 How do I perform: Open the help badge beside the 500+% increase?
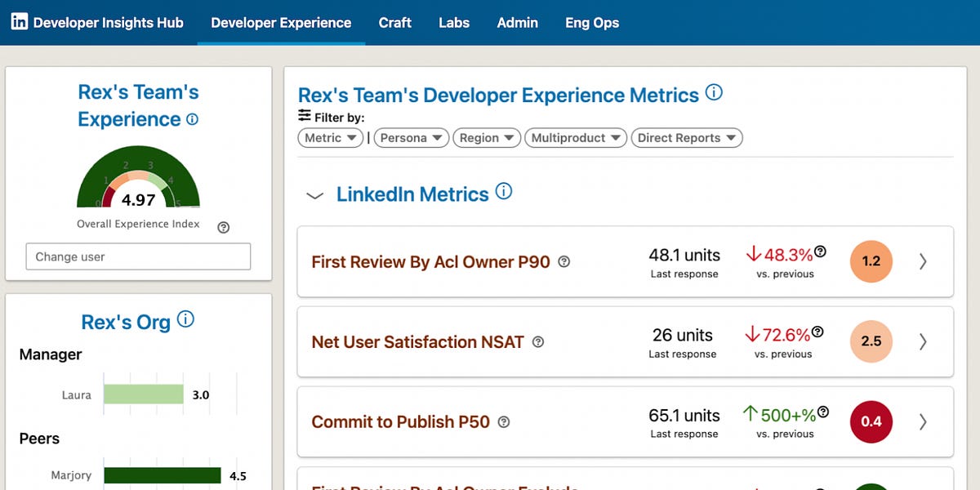tap(825, 412)
